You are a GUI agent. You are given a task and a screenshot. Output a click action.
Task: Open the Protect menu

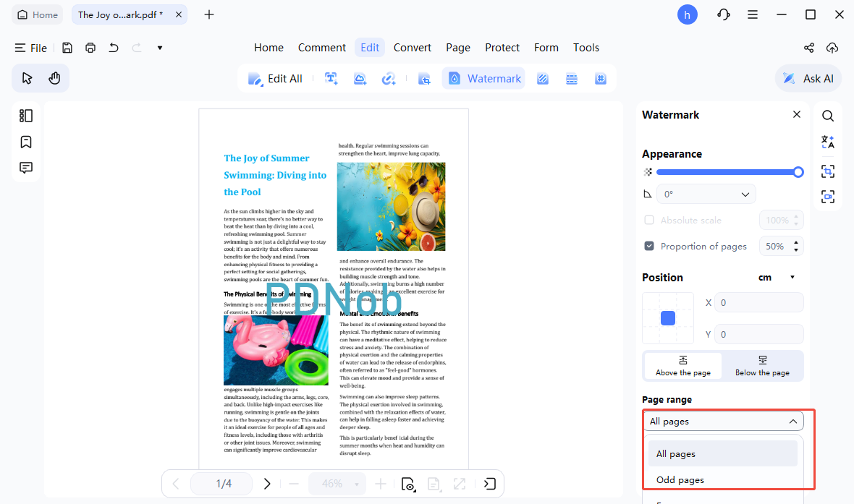tap(502, 47)
